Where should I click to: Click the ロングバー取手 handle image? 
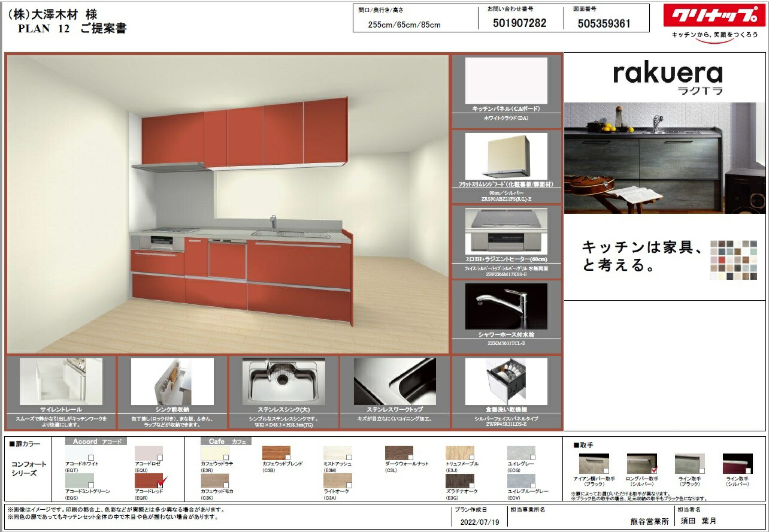[642, 464]
